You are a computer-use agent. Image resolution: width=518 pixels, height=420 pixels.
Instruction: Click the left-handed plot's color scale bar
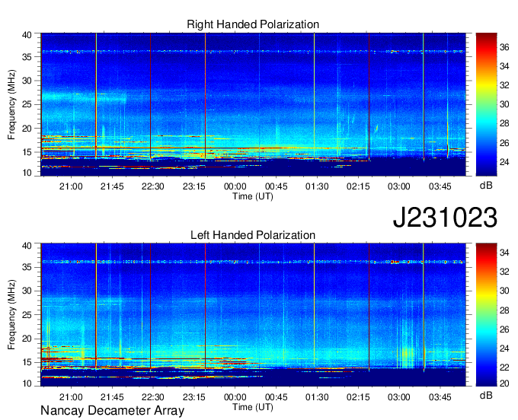[x=486, y=315]
